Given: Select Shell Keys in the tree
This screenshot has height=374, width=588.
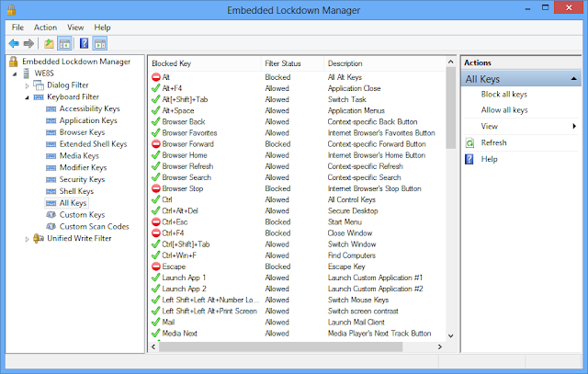Looking at the screenshot, I should pyautogui.click(x=76, y=191).
